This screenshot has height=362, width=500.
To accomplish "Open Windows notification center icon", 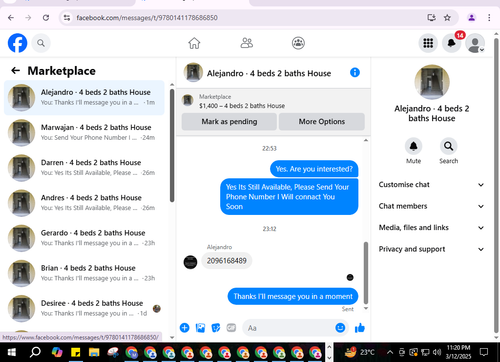I will [x=484, y=352].
